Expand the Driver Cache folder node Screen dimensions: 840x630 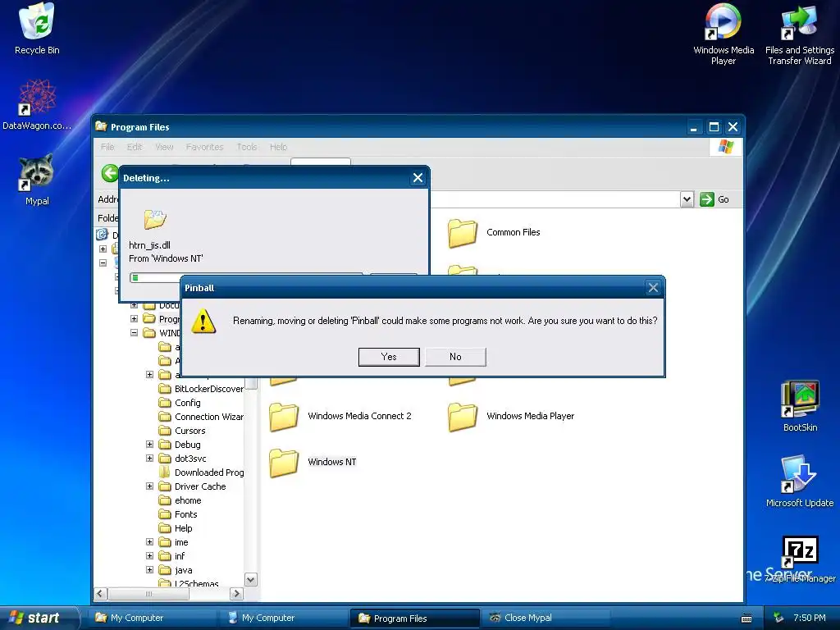(149, 486)
